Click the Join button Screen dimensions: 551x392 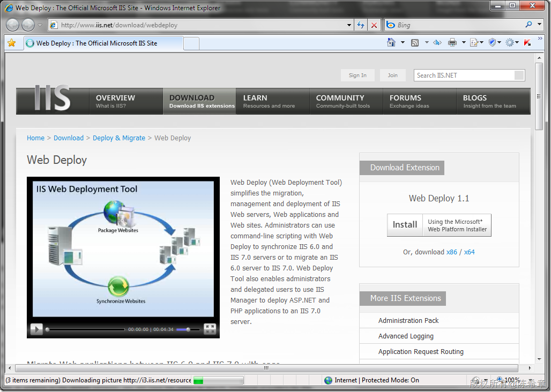click(392, 75)
